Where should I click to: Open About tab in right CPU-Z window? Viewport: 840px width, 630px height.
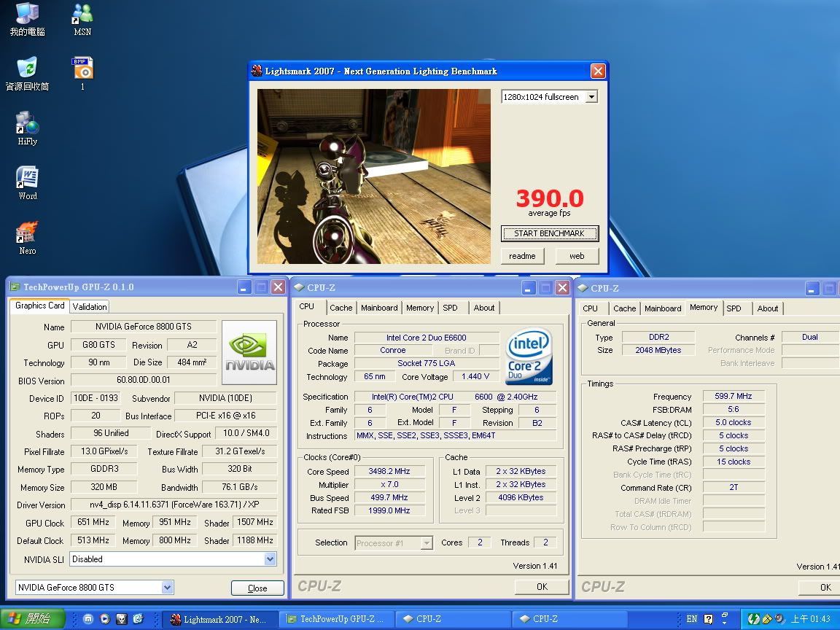coord(768,308)
